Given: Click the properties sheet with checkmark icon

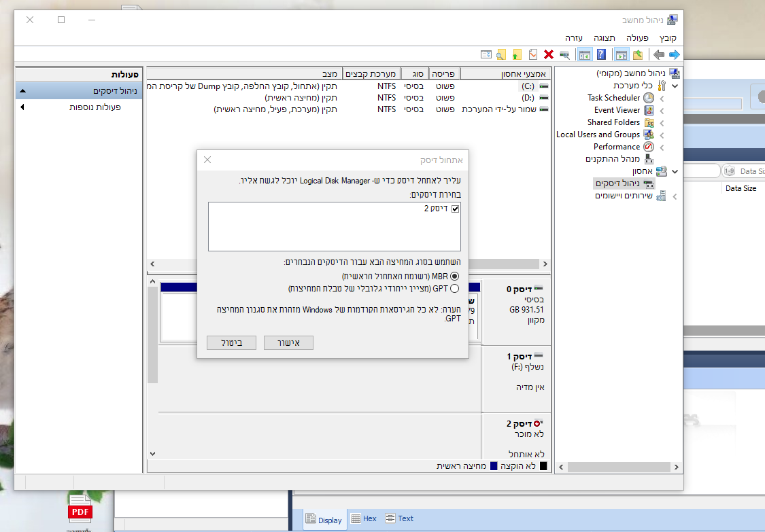Looking at the screenshot, I should coord(532,54).
